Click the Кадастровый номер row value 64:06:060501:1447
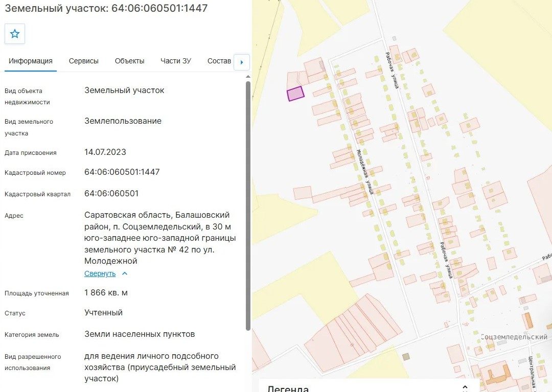Screen dimensions: 552x392 pos(122,172)
